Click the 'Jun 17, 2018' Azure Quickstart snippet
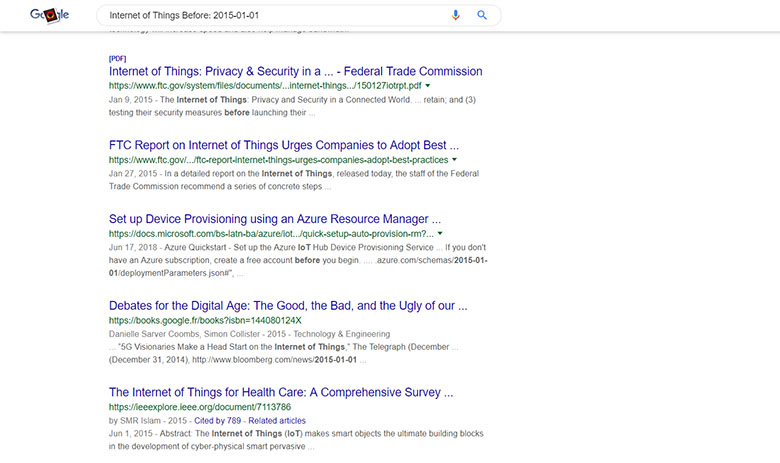This screenshot has width=780, height=463. point(297,260)
